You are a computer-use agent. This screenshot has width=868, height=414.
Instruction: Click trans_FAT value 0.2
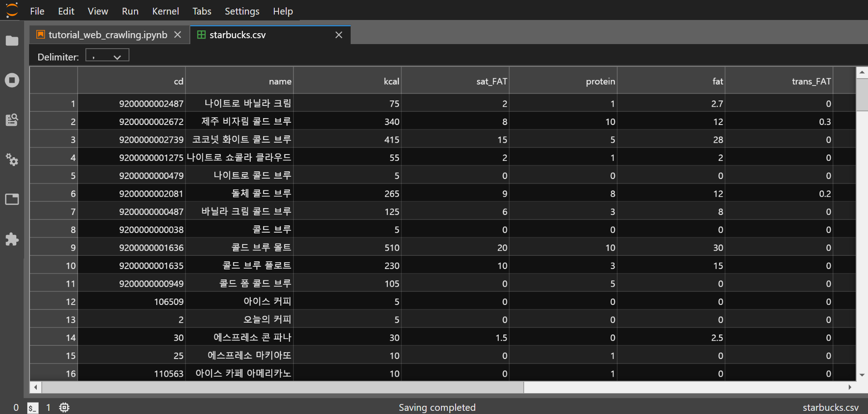point(779,194)
